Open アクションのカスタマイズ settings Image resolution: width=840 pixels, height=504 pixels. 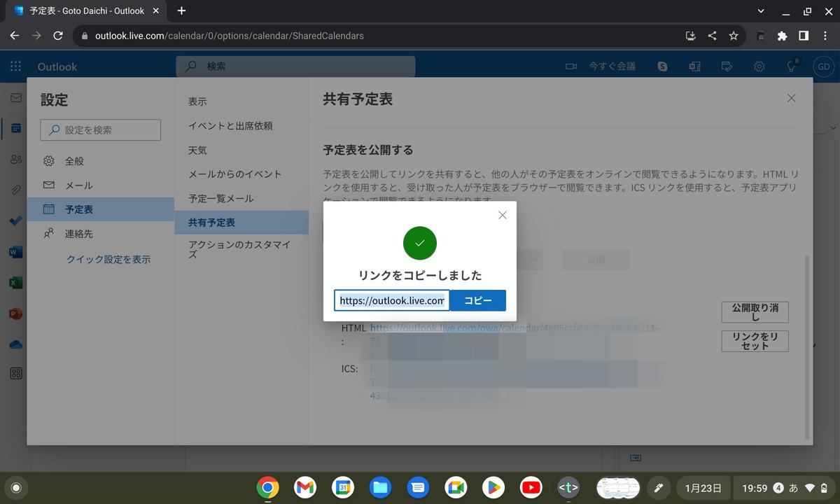[x=241, y=249]
